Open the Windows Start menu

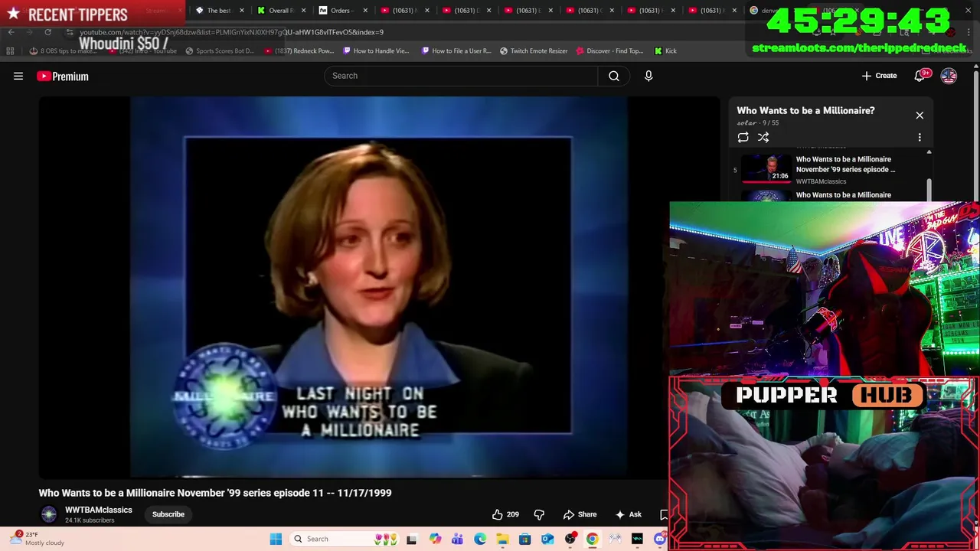(276, 539)
